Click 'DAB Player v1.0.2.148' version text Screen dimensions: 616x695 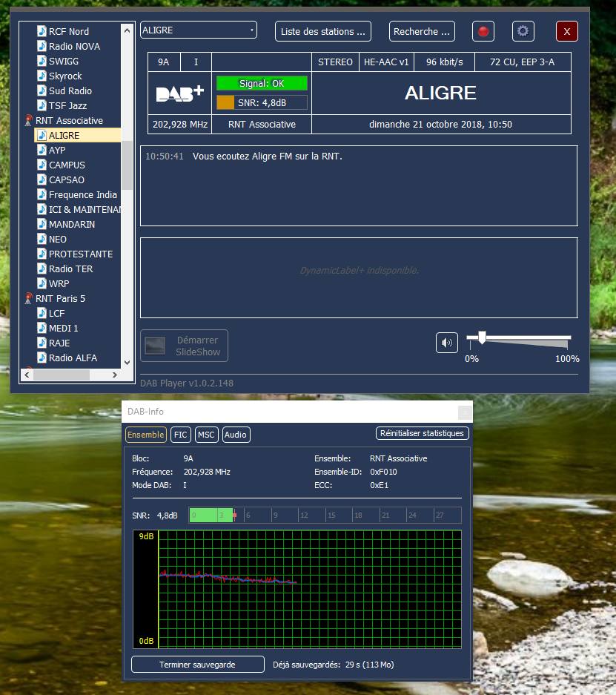(x=187, y=383)
